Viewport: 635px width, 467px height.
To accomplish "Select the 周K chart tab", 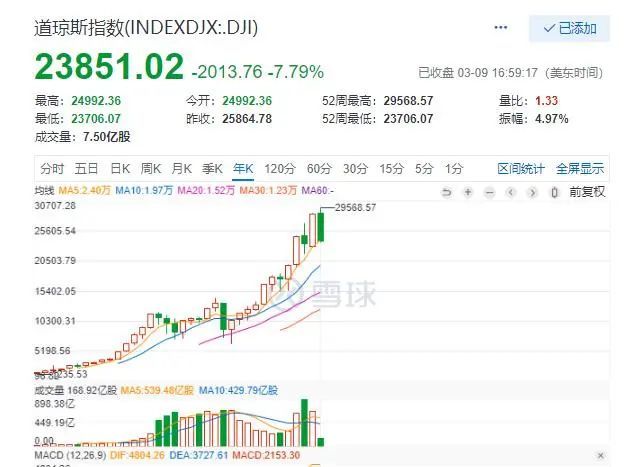I will point(151,168).
